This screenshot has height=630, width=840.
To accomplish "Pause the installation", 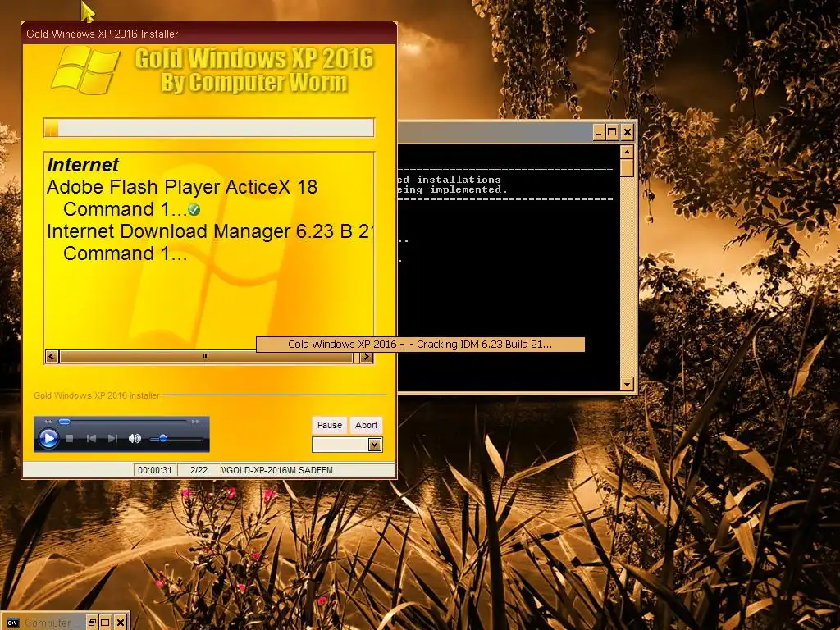I will (330, 425).
